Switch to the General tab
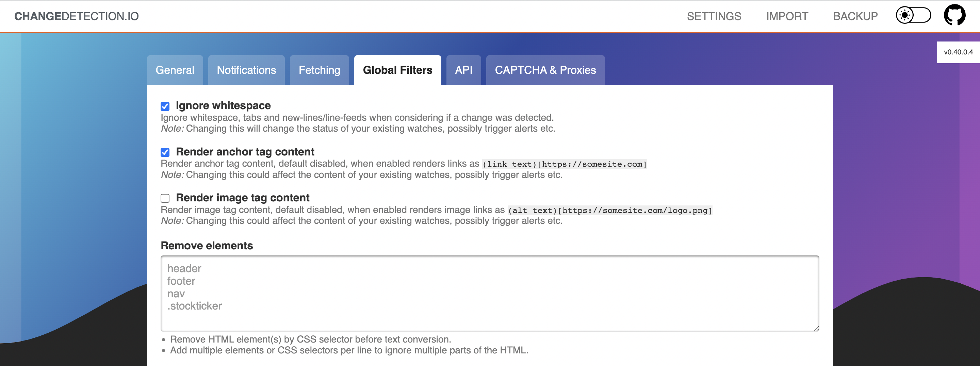The image size is (980, 366). click(x=175, y=70)
